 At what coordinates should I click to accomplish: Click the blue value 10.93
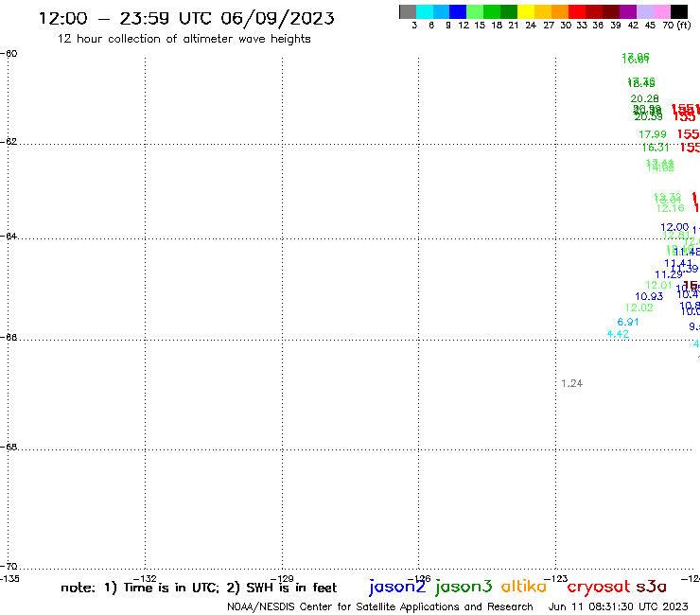[649, 296]
